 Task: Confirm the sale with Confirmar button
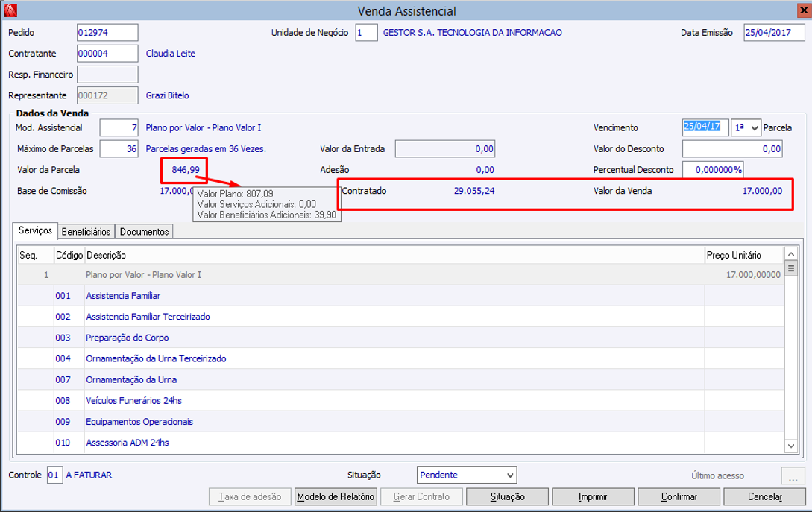click(679, 496)
